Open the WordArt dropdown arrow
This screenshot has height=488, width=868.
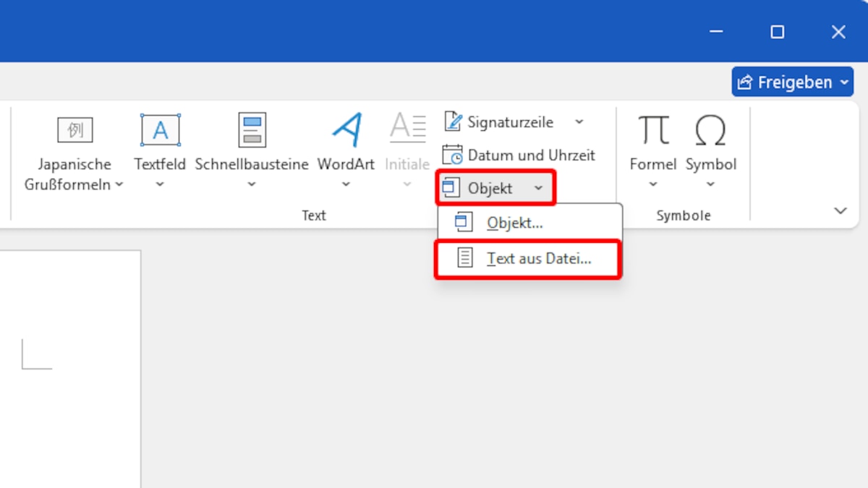(x=346, y=184)
